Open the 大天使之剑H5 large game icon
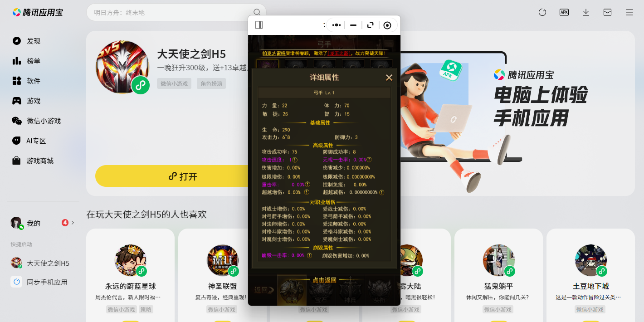The height and width of the screenshot is (322, 644). (122, 67)
